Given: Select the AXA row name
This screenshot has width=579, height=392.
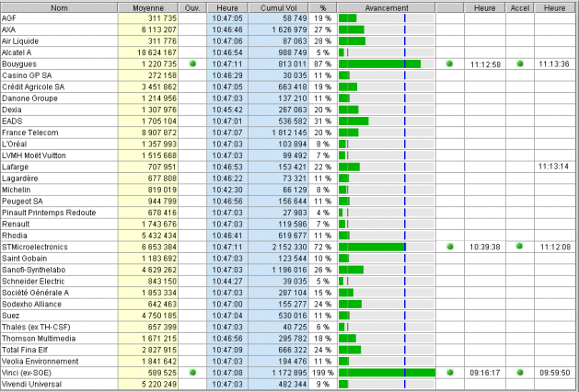Looking at the screenshot, I should coord(8,29).
